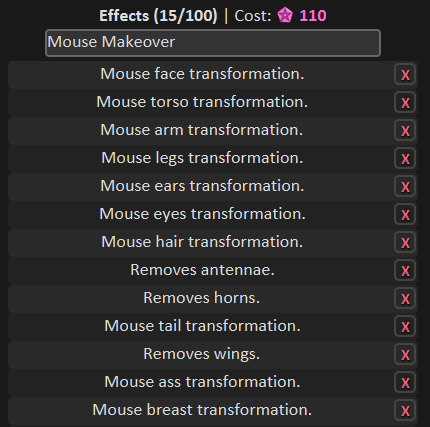Select the Mouse tail transformation row text

202,326
